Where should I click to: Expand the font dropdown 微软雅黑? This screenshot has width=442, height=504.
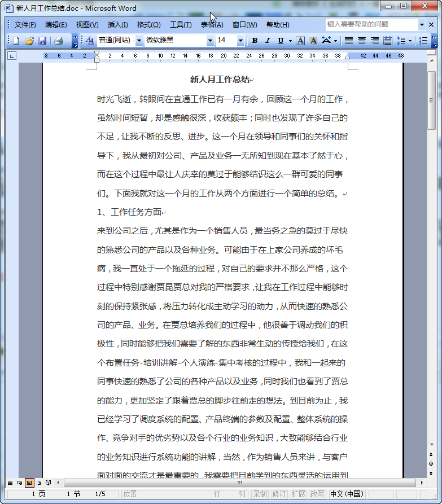210,41
